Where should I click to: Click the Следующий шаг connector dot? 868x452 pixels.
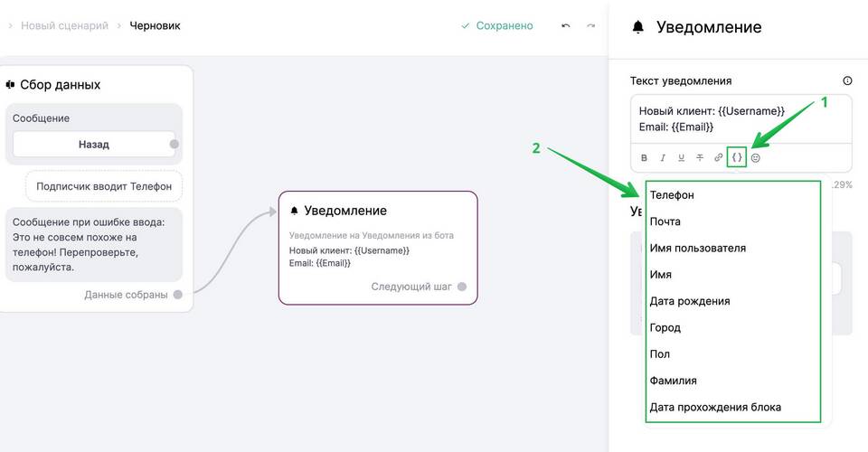(x=462, y=287)
